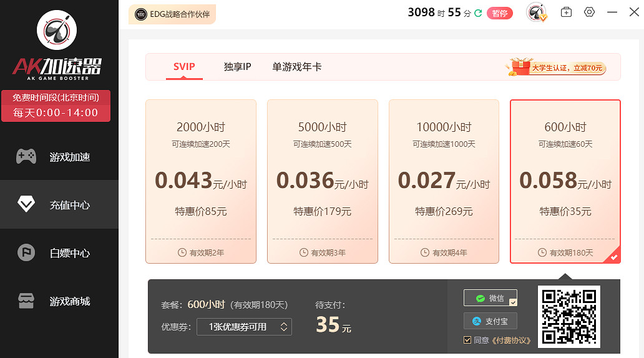This screenshot has height=358, width=644.
Task: Switch to the 单游戏年卡 tab
Action: (297, 67)
